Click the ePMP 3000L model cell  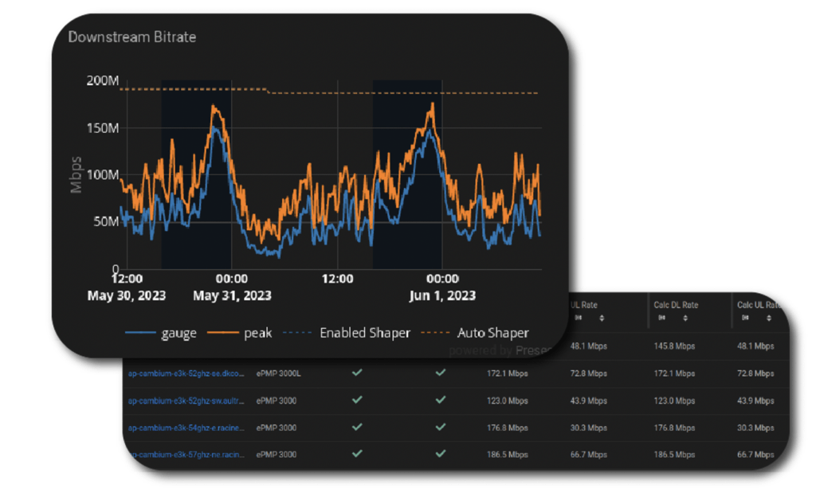coord(278,373)
